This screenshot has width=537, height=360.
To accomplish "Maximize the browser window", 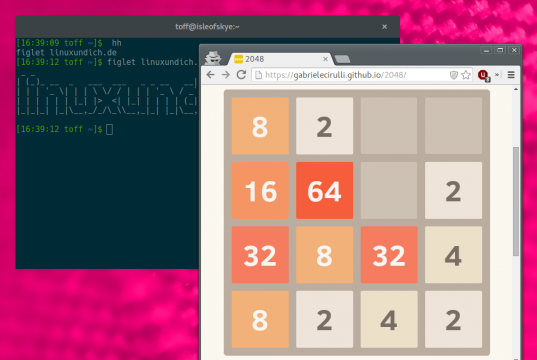I will pos(500,50).
